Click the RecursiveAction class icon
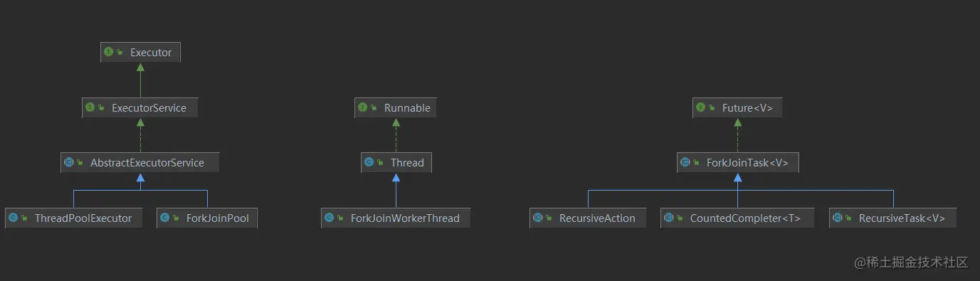980x281 pixels. [x=538, y=218]
